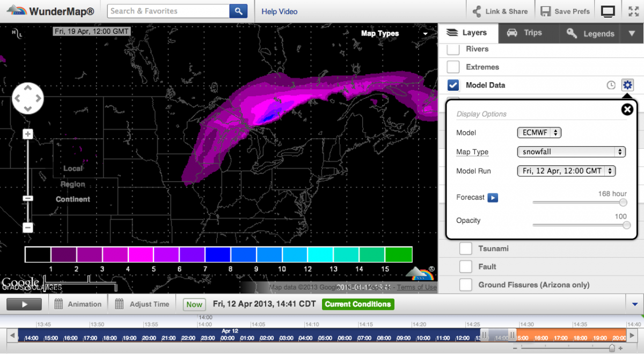Screen dimensions: 644x354
Task: Click the 00:00 Apr 12 timeline marker
Action: [228, 338]
